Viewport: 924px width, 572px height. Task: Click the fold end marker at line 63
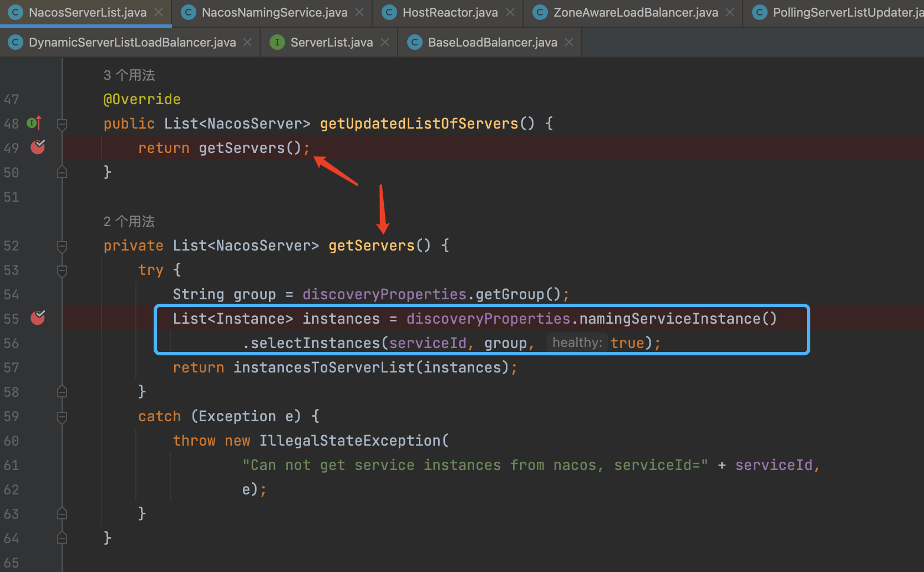[x=62, y=514]
